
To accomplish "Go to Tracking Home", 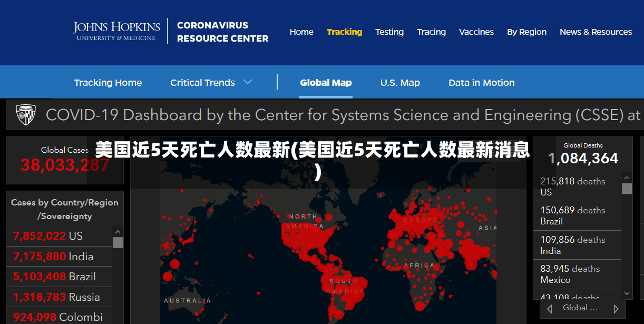I will [x=108, y=83].
